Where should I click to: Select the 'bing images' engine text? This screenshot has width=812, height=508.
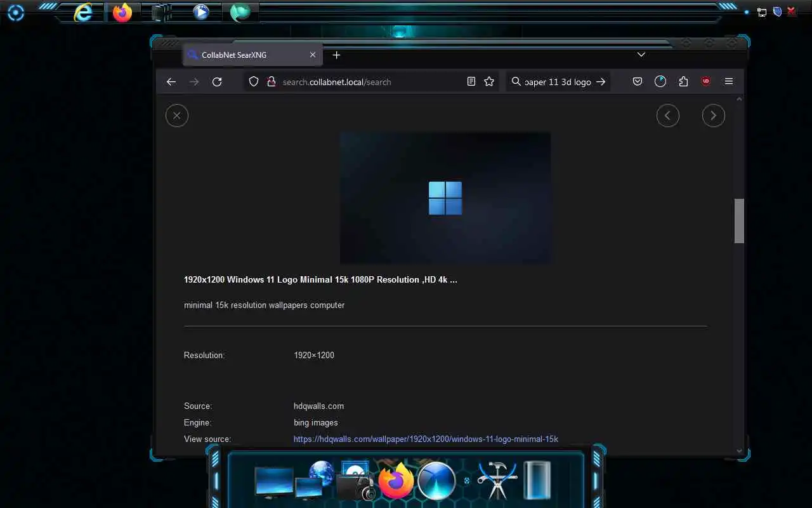pyautogui.click(x=316, y=422)
